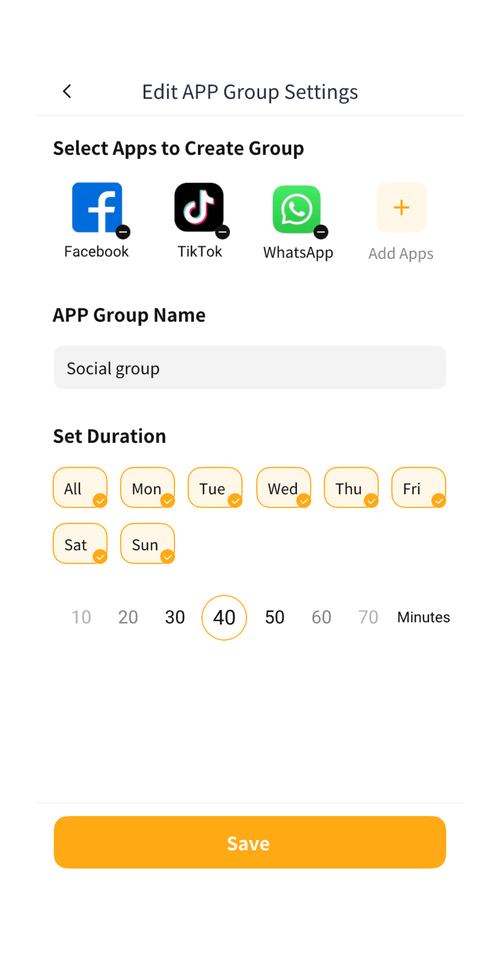The height and width of the screenshot is (980, 500).
Task: Remove WhatsApp with its minus badge
Action: pos(321,232)
